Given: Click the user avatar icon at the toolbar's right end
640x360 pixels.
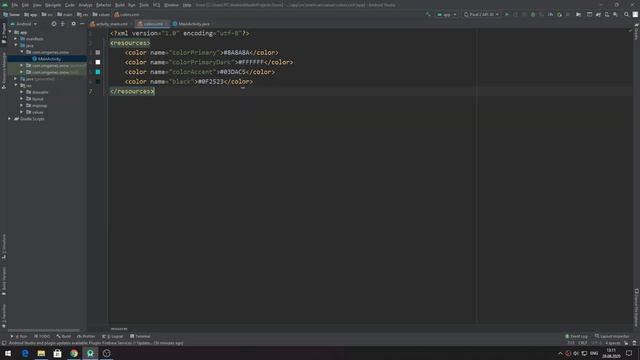Looking at the screenshot, I should pyautogui.click(x=635, y=14).
